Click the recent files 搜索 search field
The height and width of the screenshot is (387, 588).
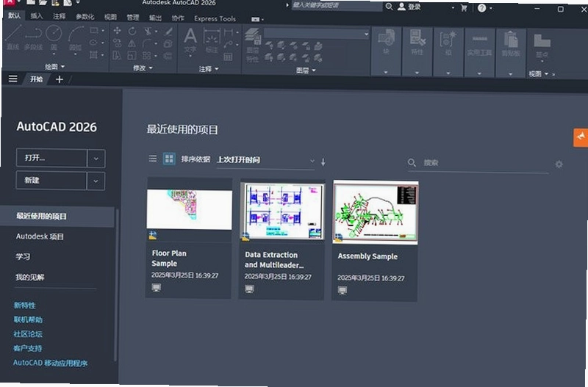click(x=478, y=163)
